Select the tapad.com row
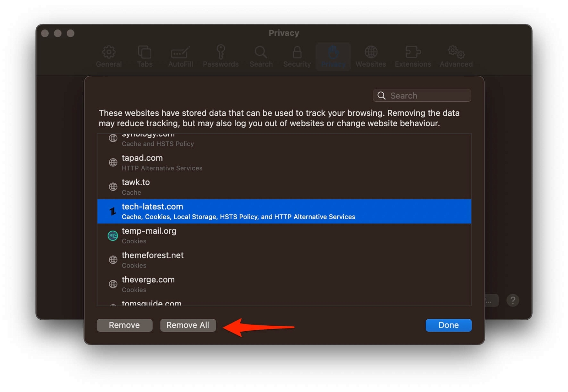 click(x=284, y=162)
